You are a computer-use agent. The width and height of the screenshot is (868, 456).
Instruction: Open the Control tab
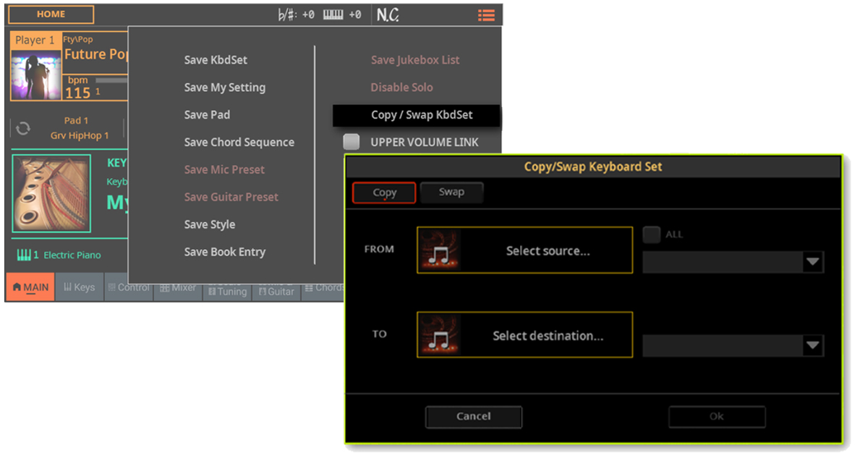(x=129, y=287)
